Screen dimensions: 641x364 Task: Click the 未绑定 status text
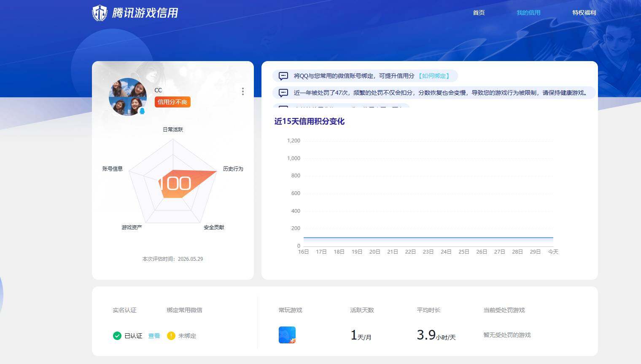coord(187,336)
